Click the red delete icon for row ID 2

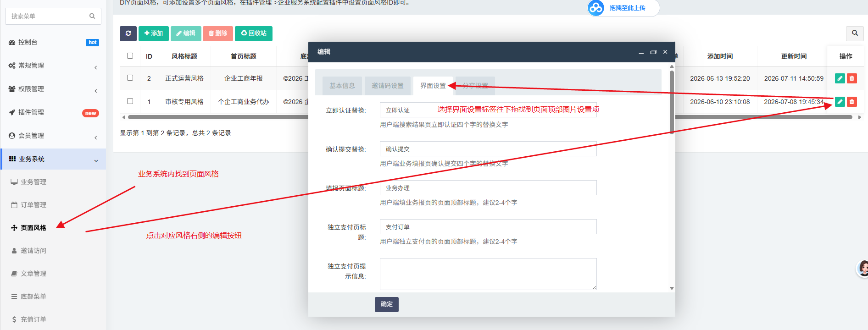851,78
